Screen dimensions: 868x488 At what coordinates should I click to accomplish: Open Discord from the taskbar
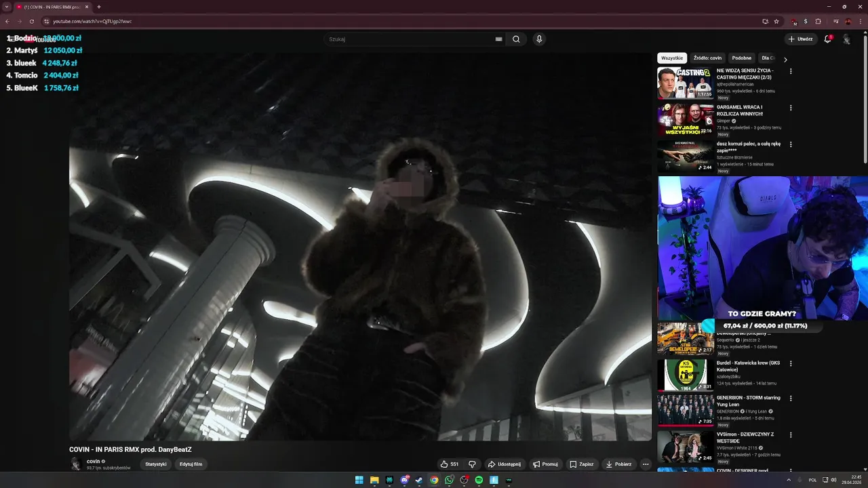[x=404, y=480]
